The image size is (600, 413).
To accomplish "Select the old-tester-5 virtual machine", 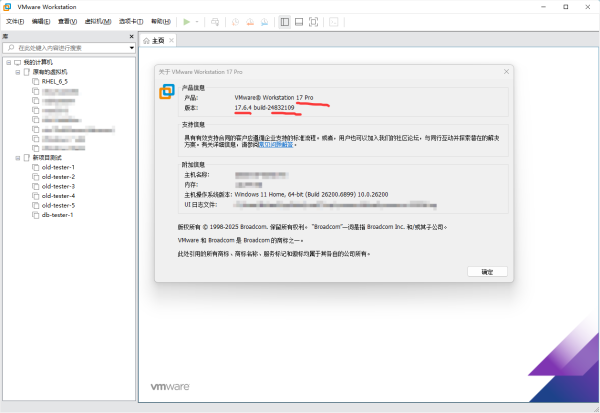I will (x=58, y=206).
